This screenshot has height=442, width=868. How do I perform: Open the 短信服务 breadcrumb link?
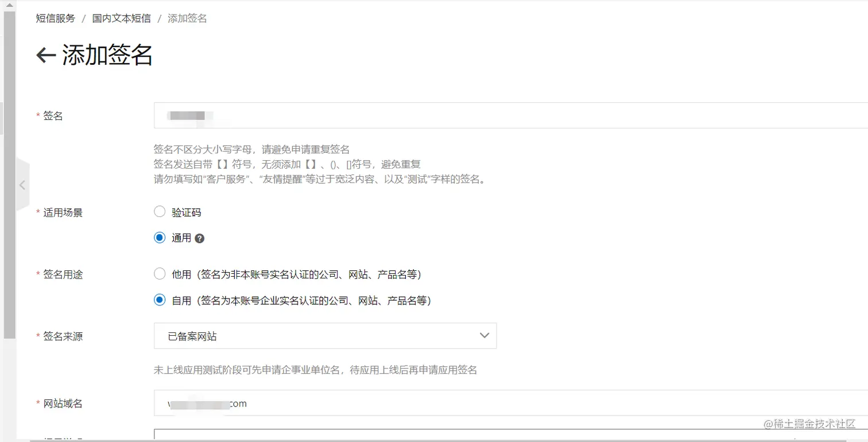tap(55, 18)
